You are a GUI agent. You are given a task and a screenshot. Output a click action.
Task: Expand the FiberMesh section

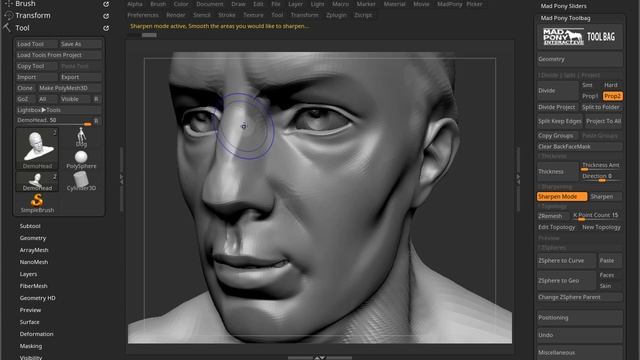coord(33,286)
